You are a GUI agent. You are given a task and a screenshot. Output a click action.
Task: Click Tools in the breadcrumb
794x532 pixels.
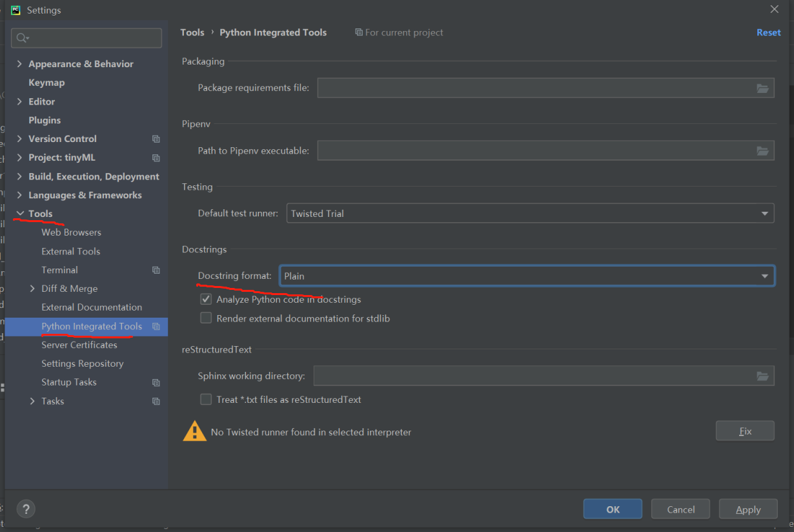(x=192, y=32)
